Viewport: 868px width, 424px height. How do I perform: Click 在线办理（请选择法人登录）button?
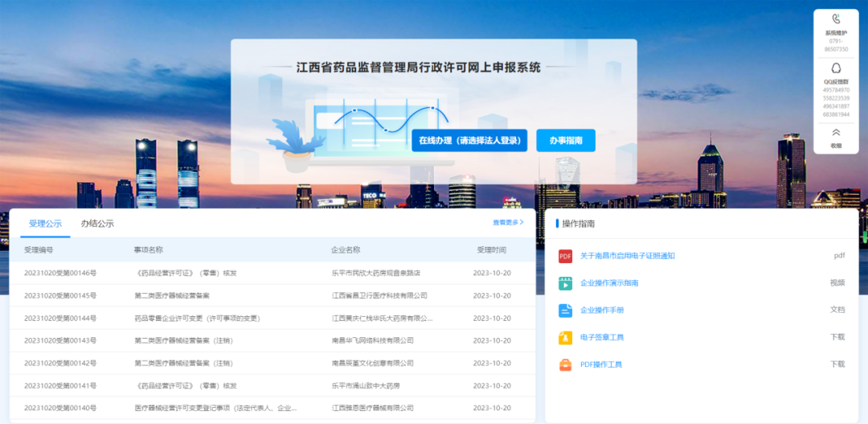(x=469, y=140)
